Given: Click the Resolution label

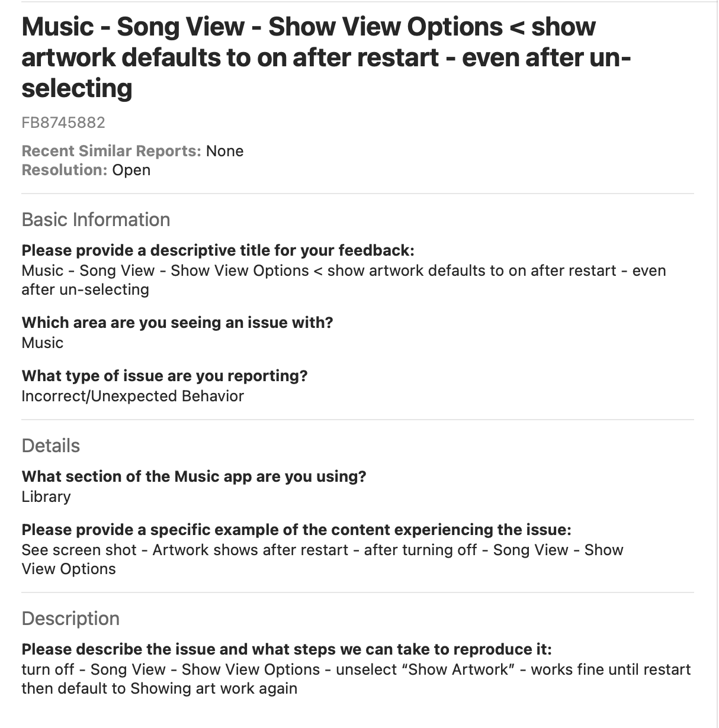Looking at the screenshot, I should (x=64, y=170).
